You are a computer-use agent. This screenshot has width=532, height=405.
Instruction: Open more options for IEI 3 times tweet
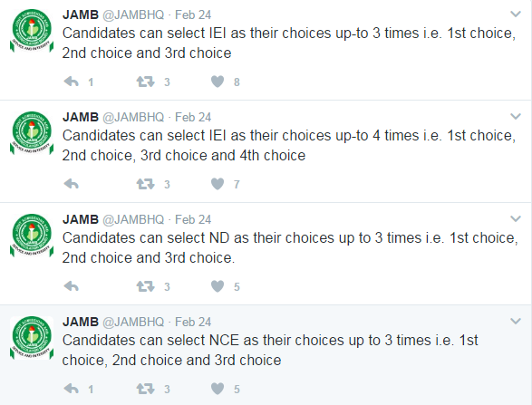click(x=516, y=14)
